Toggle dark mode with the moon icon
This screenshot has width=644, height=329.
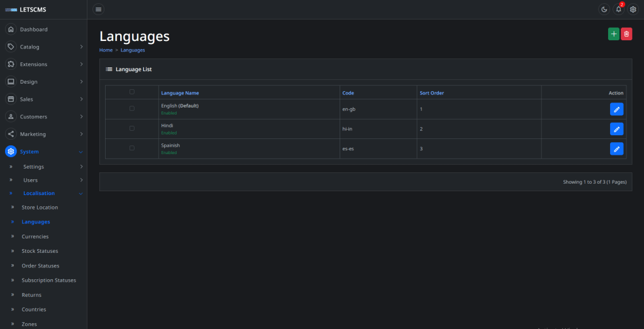(604, 9)
